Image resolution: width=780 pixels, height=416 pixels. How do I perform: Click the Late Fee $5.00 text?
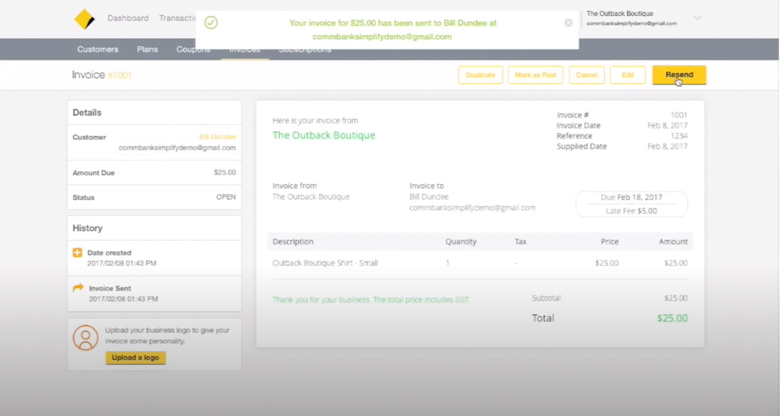[x=631, y=211]
